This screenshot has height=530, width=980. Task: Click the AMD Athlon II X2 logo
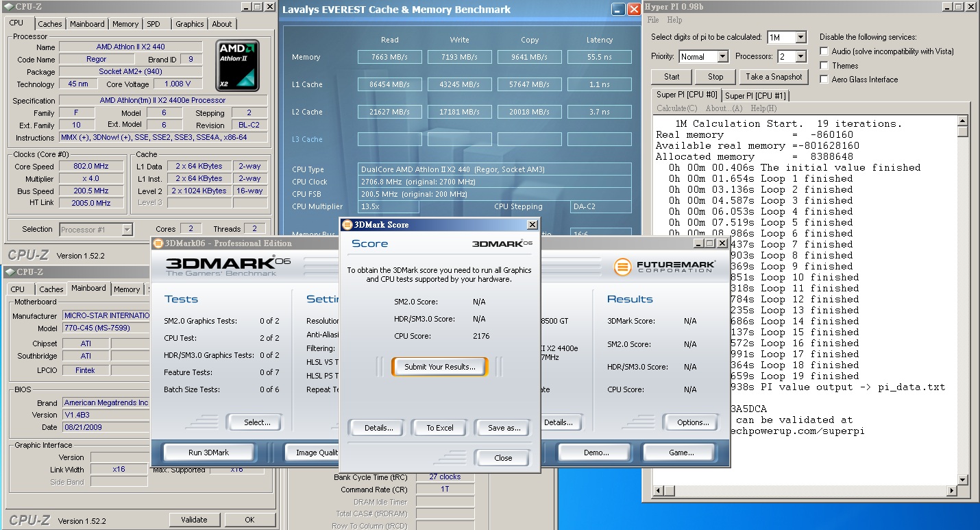[x=238, y=65]
